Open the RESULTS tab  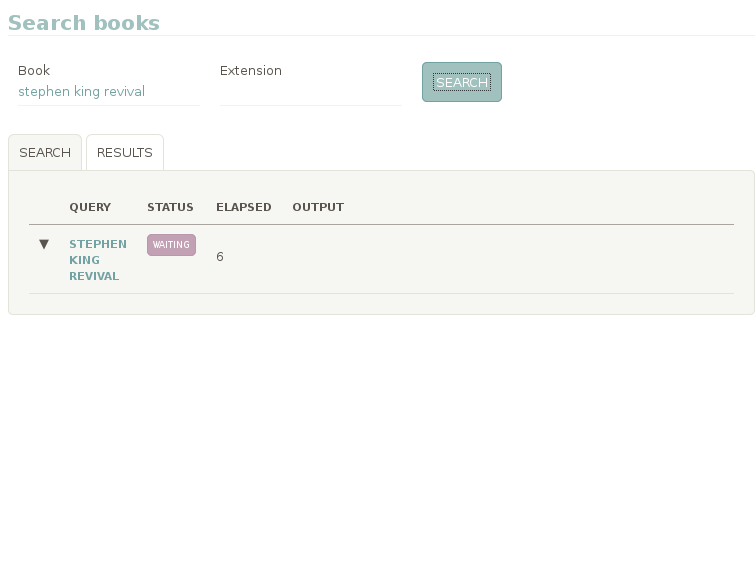pyautogui.click(x=125, y=153)
